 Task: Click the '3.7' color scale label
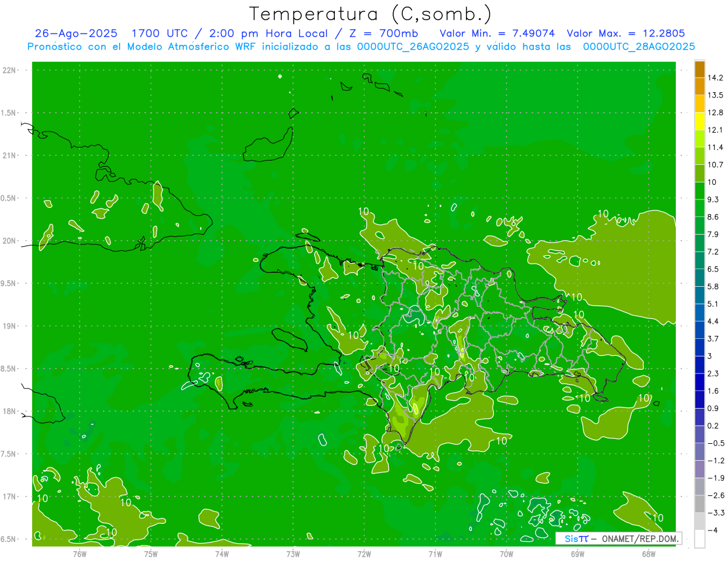tap(713, 339)
